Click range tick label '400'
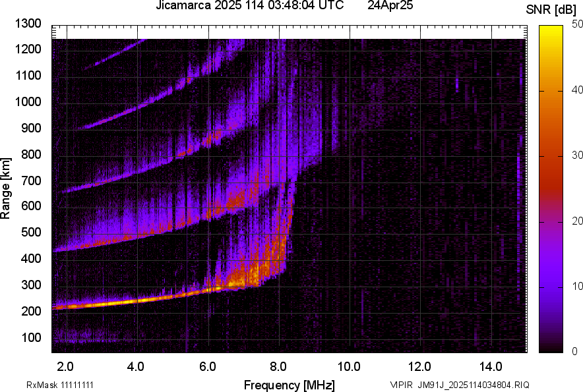This screenshot has height=392, width=583. 31,258
